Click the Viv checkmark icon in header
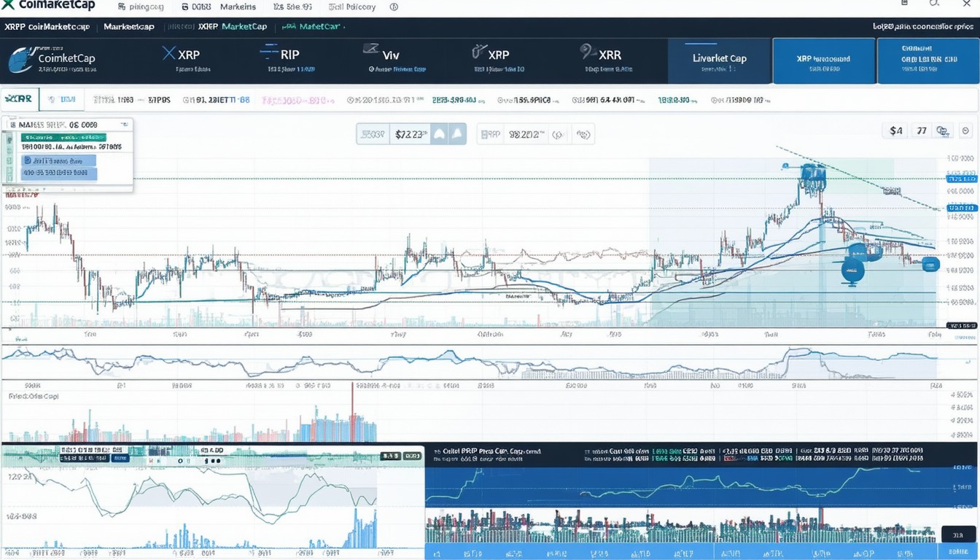This screenshot has height=560, width=980. 370,51
